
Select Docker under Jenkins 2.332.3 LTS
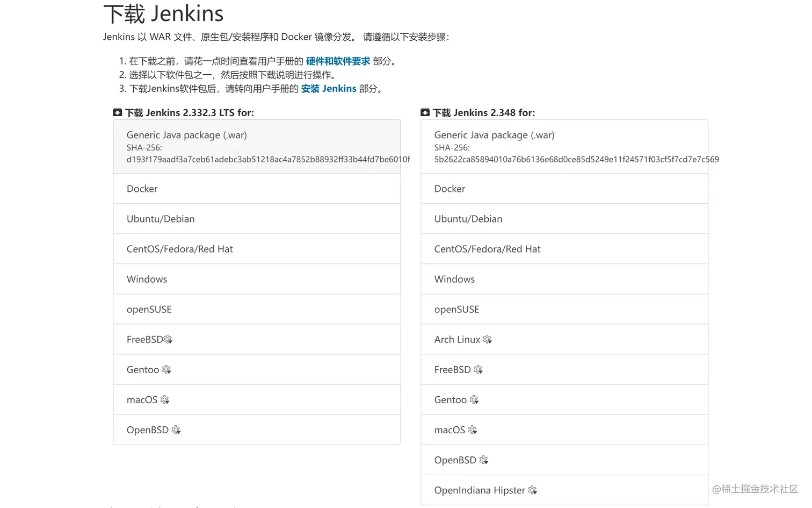click(257, 189)
